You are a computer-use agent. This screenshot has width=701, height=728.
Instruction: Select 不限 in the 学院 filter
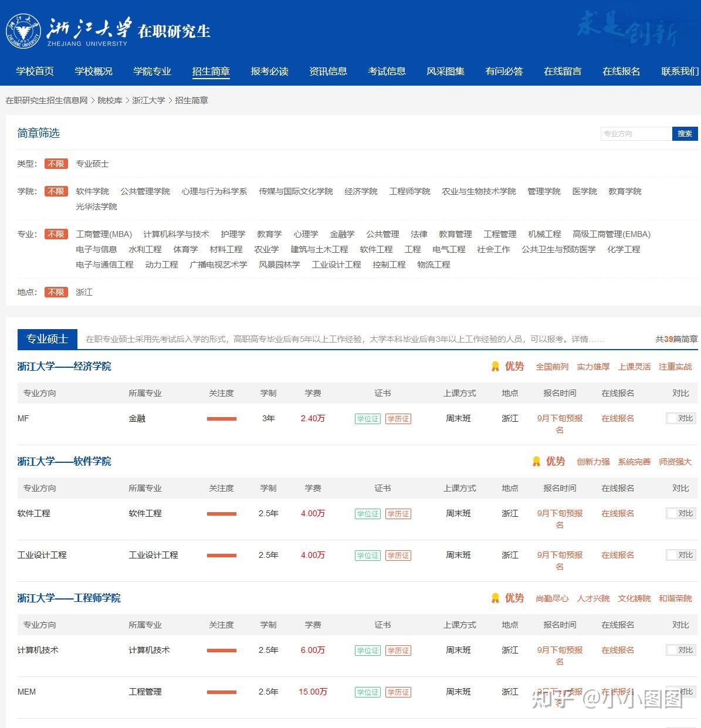pyautogui.click(x=56, y=191)
